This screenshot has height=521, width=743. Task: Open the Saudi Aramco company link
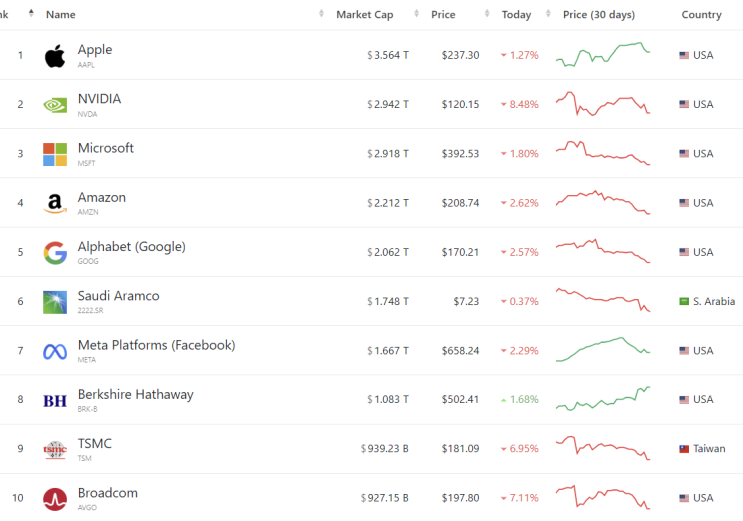click(118, 296)
